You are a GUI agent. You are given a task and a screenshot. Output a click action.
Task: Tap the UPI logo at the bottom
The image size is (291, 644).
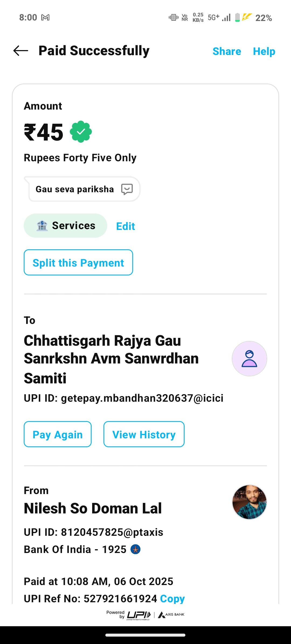[138, 615]
